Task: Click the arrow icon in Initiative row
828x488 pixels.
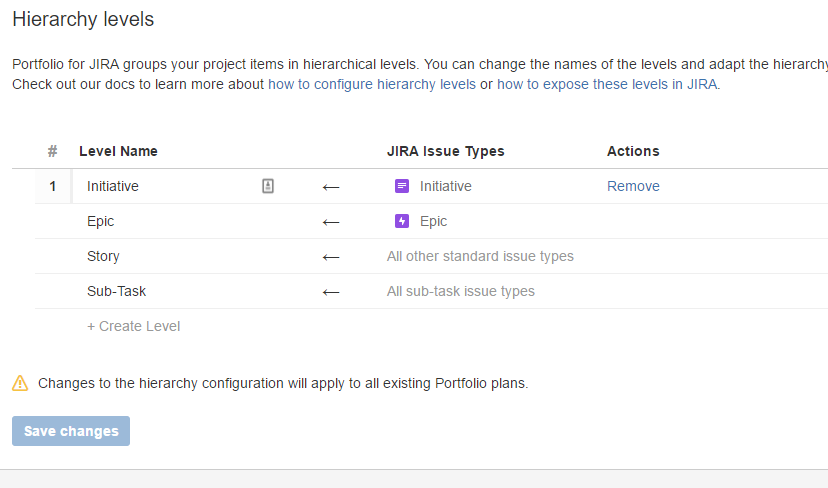Action: tap(331, 187)
